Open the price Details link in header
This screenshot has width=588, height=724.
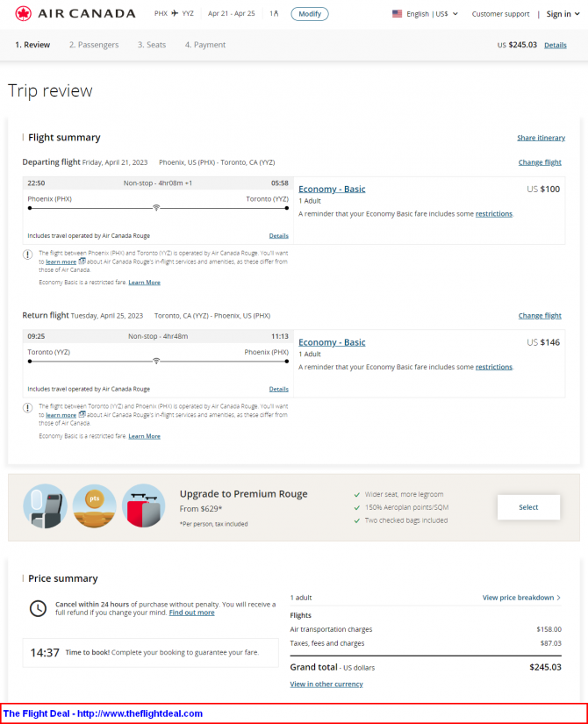pyautogui.click(x=556, y=46)
